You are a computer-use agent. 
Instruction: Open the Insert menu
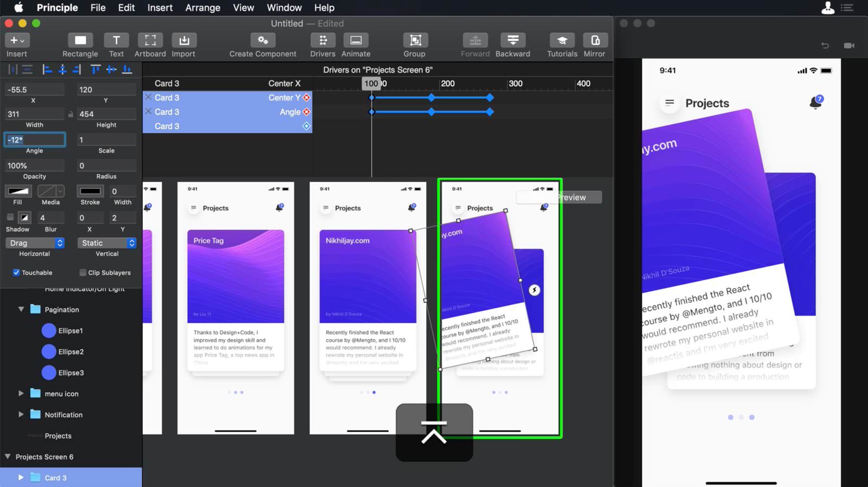[160, 8]
